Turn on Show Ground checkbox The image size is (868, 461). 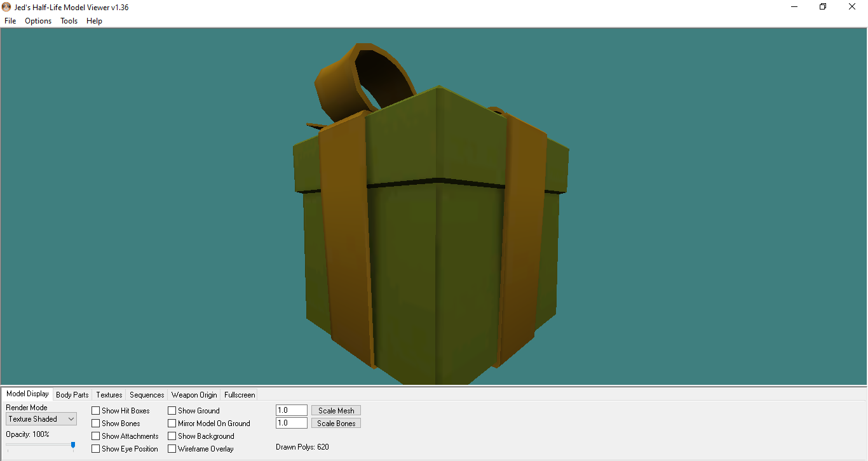[x=172, y=411]
